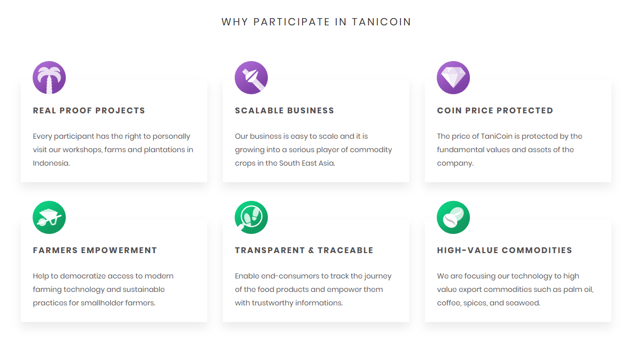Select the Real Proof Projects heading
Screen dimensions: 644x338
coord(89,110)
